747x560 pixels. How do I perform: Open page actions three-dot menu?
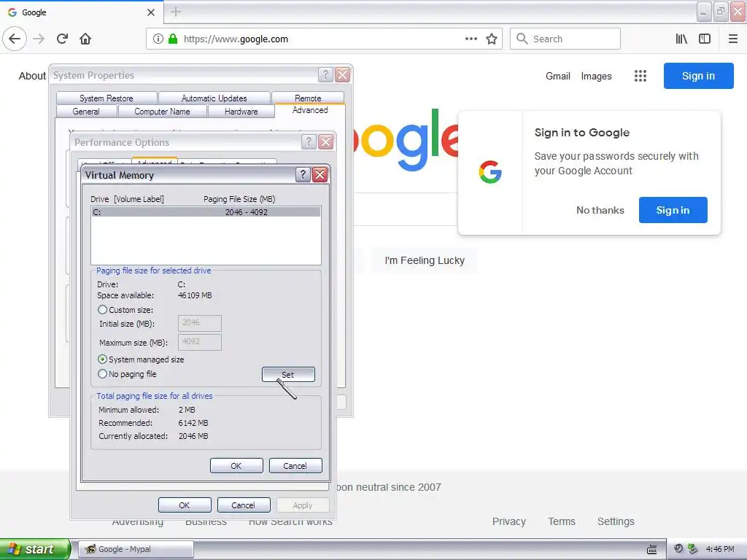click(x=471, y=39)
